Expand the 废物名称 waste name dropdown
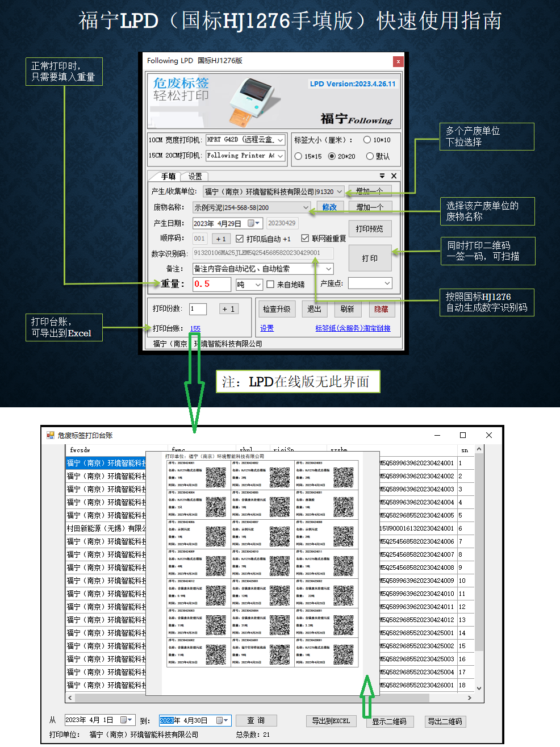Screen dimensions: 560x747 [x=306, y=208]
